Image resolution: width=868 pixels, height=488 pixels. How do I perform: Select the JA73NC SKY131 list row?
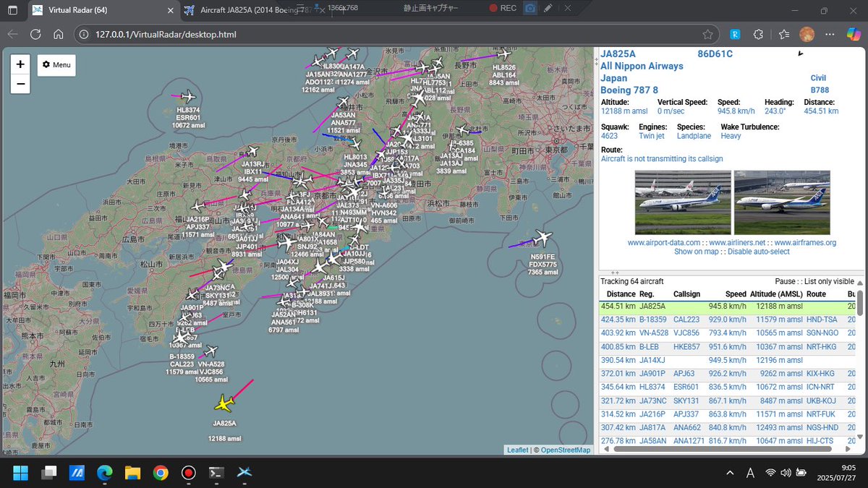coord(727,401)
